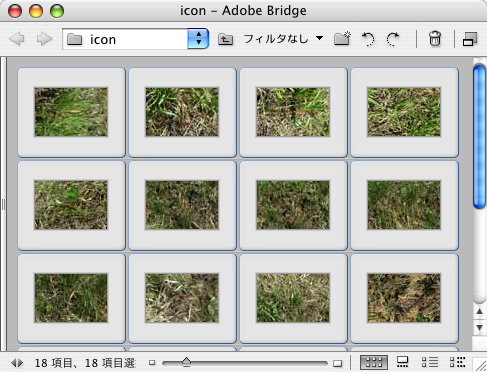Select the first grass thumbnail in top row
The image size is (487, 372).
(71, 112)
